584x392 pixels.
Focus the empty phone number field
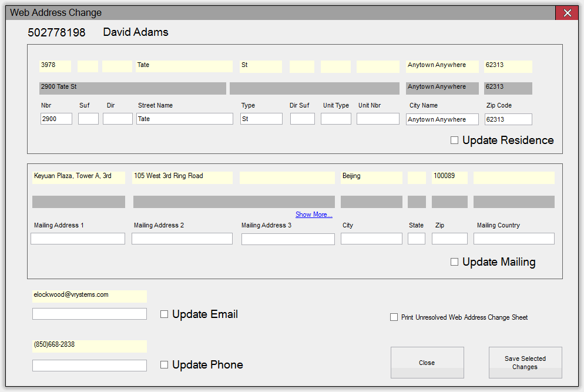click(89, 366)
